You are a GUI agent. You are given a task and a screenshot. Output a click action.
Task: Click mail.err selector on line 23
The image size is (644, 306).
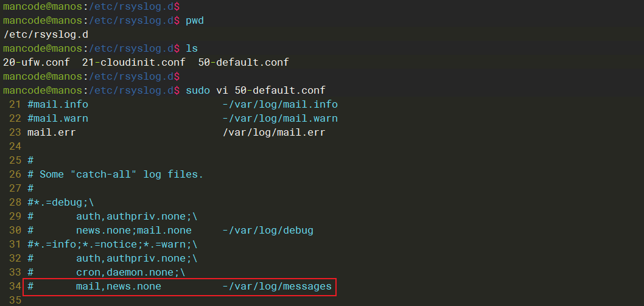point(51,132)
